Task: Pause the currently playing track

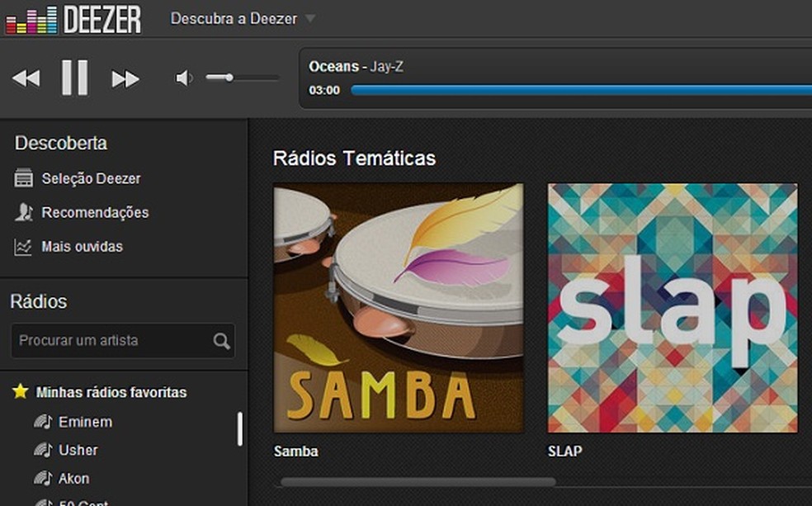Action: (x=75, y=78)
